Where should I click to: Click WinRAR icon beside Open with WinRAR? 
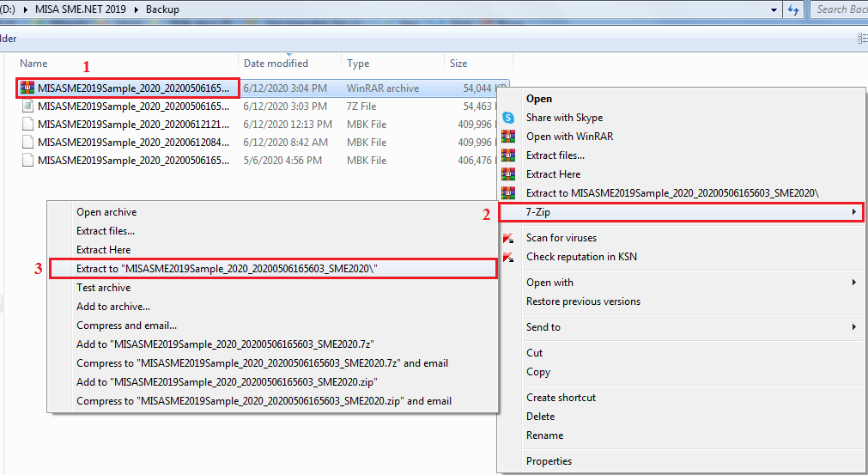coord(508,137)
